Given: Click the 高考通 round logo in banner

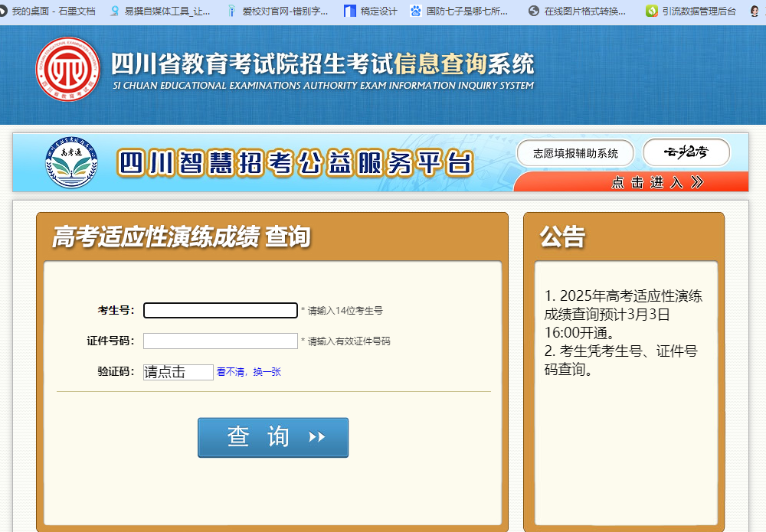Looking at the screenshot, I should [71, 163].
